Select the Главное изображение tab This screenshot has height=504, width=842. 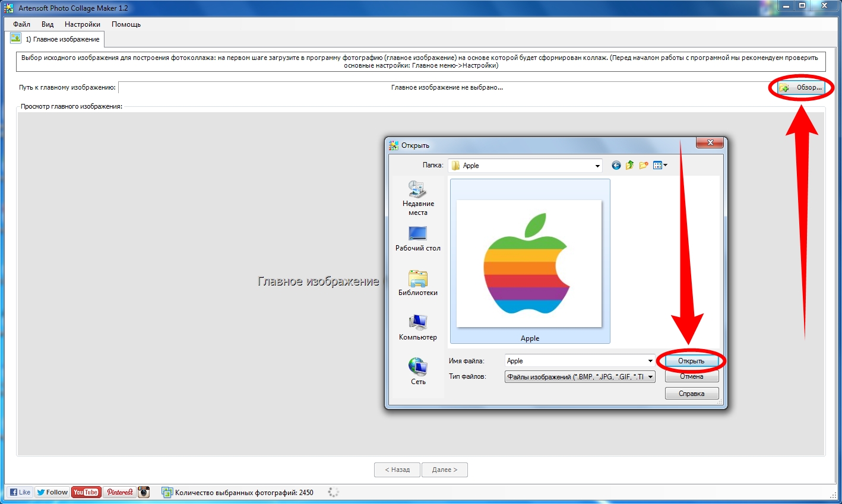click(56, 39)
